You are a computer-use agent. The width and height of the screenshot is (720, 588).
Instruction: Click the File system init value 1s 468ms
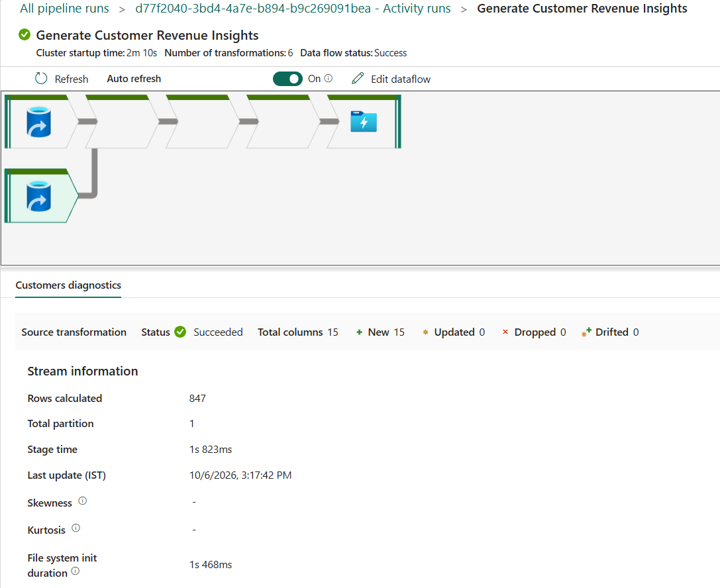211,565
